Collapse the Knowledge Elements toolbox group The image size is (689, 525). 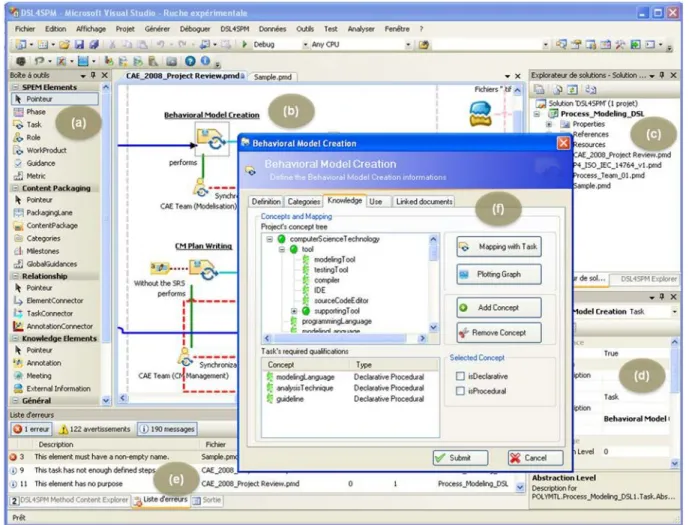click(15, 338)
